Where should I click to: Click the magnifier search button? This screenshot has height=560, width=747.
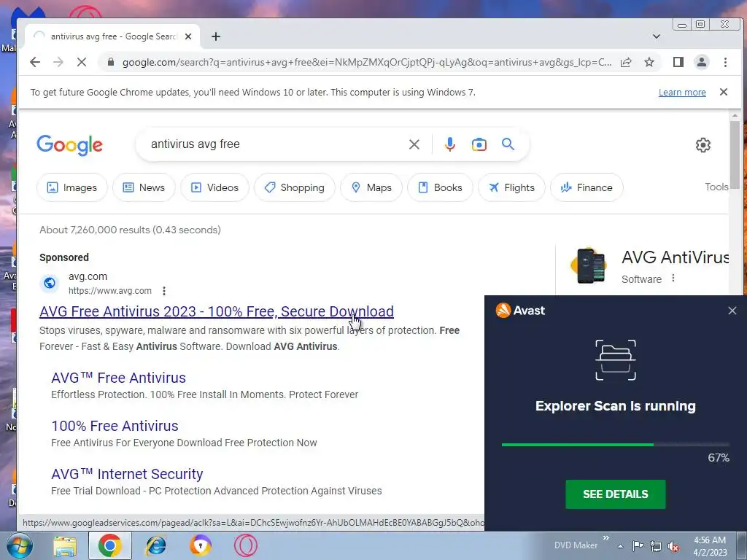point(508,144)
